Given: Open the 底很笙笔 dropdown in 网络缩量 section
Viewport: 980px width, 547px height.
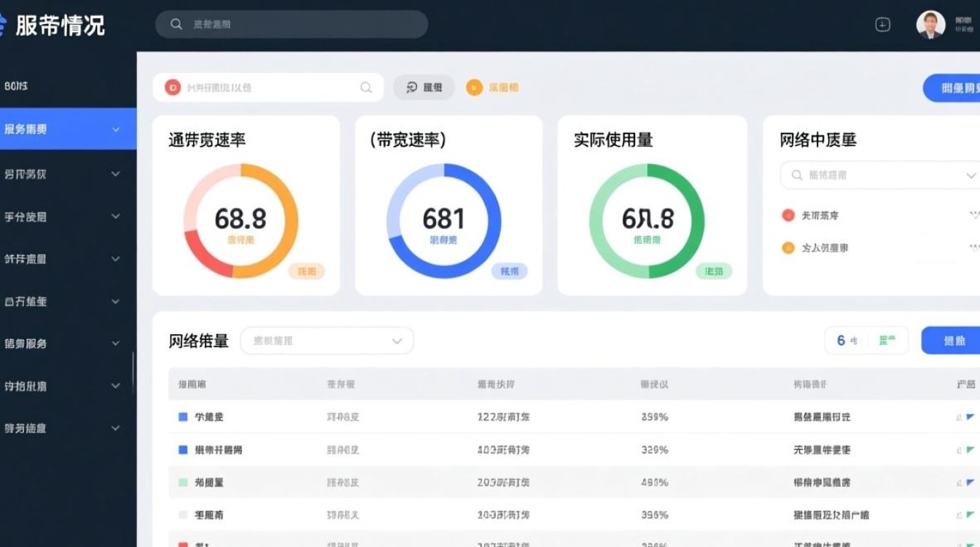Looking at the screenshot, I should [x=327, y=340].
